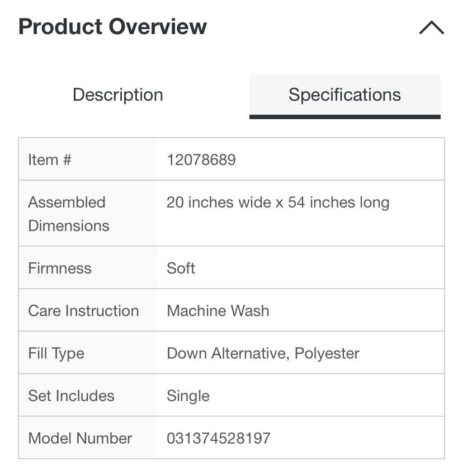Click the Fill Type label

tap(56, 354)
